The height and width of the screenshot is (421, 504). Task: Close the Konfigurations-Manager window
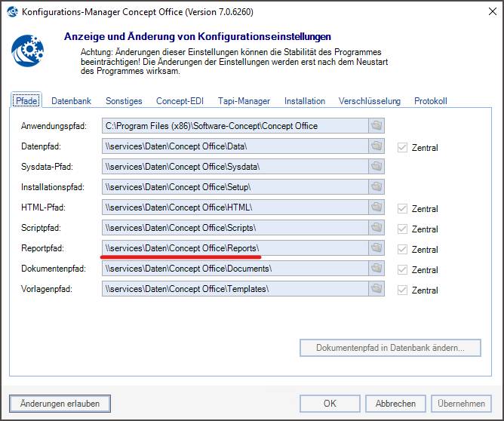tap(492, 12)
